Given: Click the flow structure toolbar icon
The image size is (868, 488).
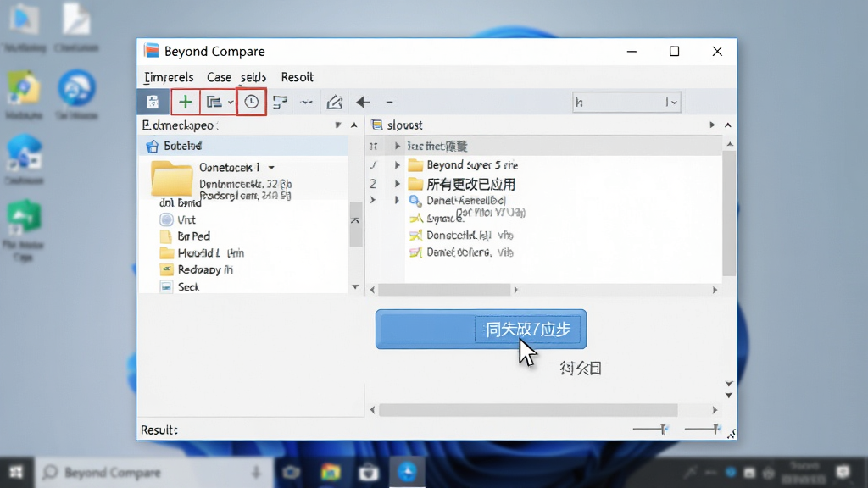Looking at the screenshot, I should (x=280, y=102).
